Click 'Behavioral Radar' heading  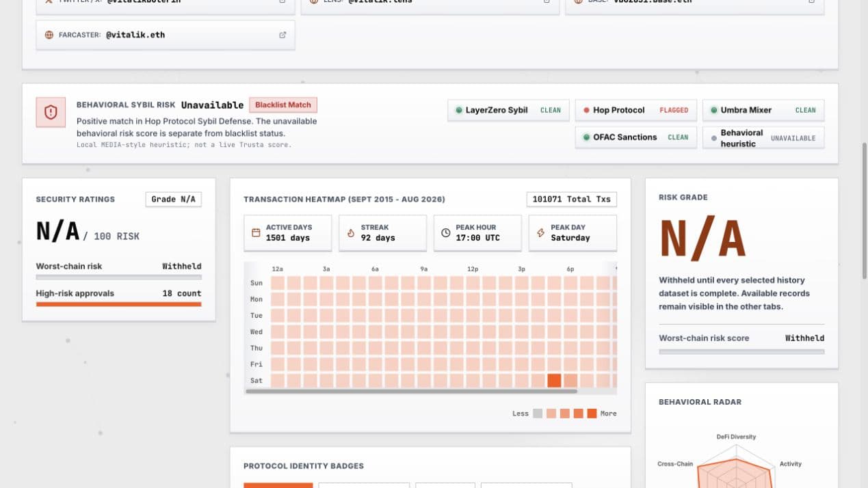(700, 402)
